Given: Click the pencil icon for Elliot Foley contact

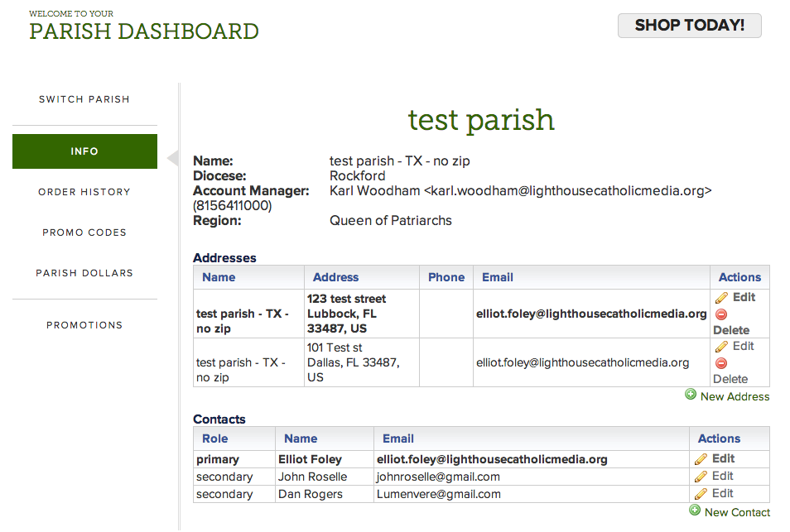Looking at the screenshot, I should click(x=701, y=458).
